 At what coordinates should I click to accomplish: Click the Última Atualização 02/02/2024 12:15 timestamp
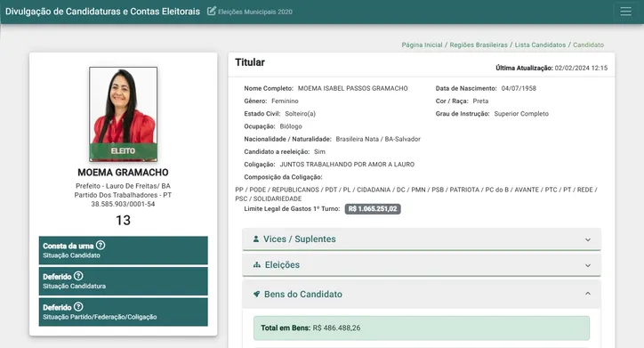[x=551, y=69]
